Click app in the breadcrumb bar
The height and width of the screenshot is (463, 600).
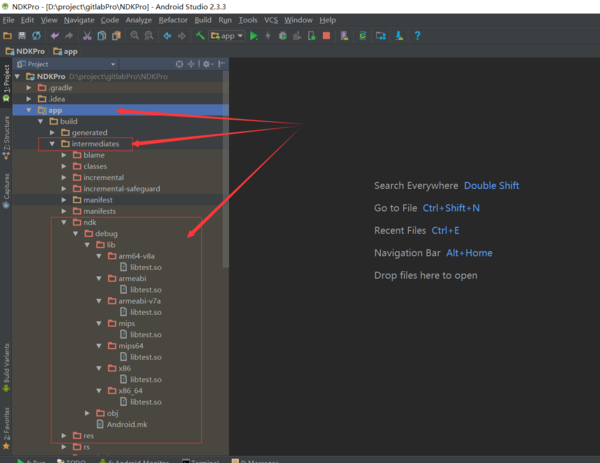[65, 51]
